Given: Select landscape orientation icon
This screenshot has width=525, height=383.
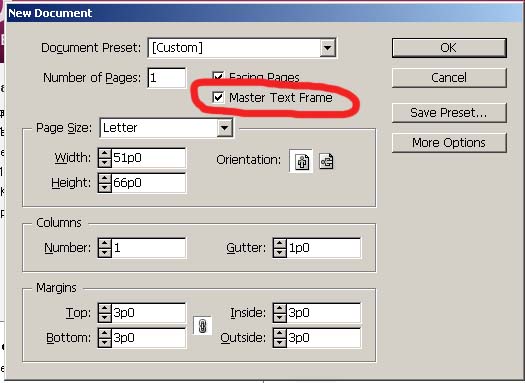Looking at the screenshot, I should 326,161.
